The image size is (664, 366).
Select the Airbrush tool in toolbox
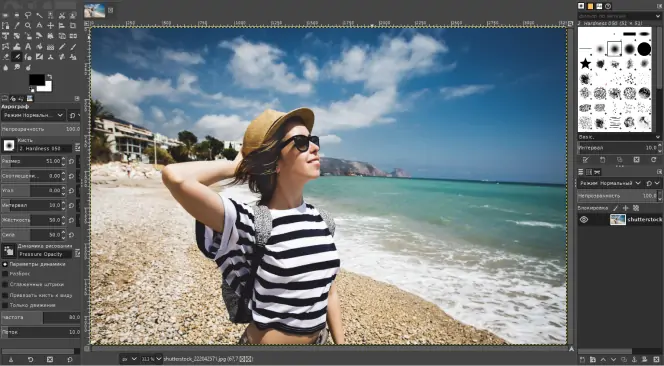[17, 57]
